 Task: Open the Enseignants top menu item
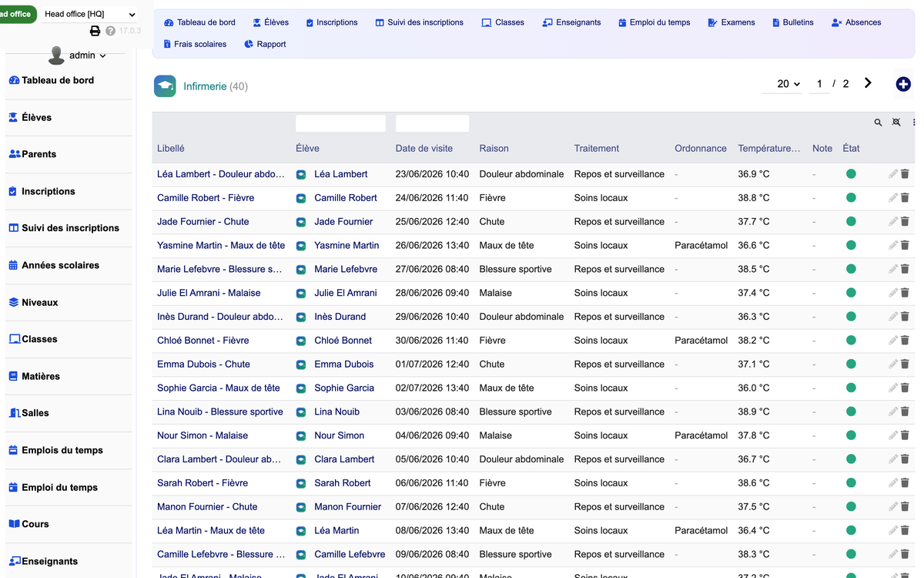(x=571, y=22)
